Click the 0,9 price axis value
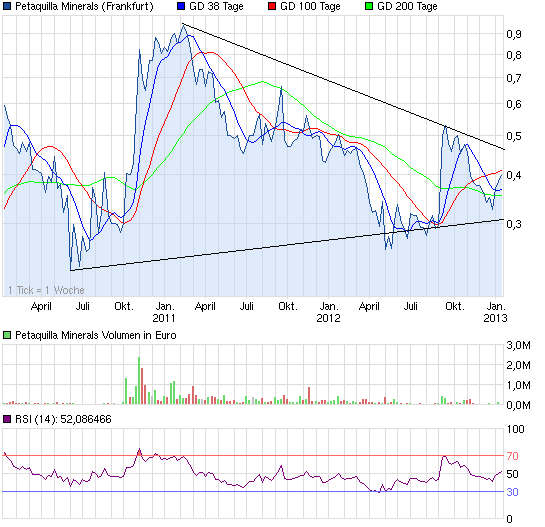545x527 pixels. 514,34
